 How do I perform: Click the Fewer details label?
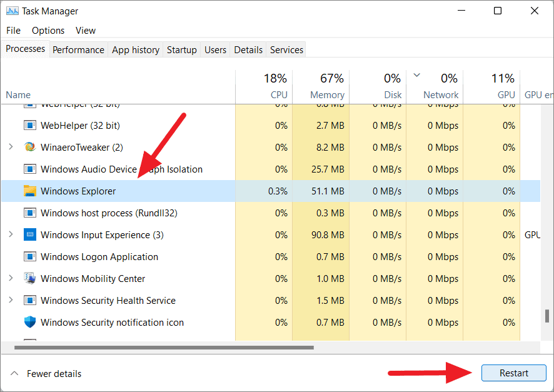[54, 374]
